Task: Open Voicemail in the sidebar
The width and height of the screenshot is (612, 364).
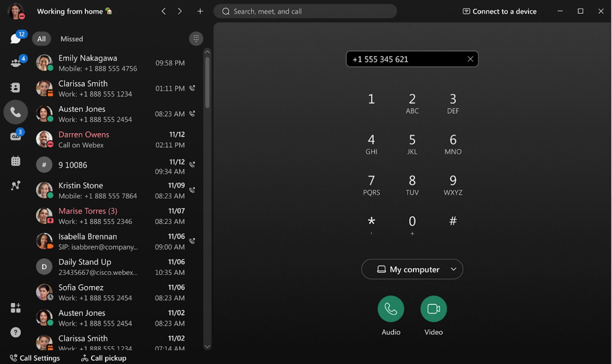Action: click(15, 136)
